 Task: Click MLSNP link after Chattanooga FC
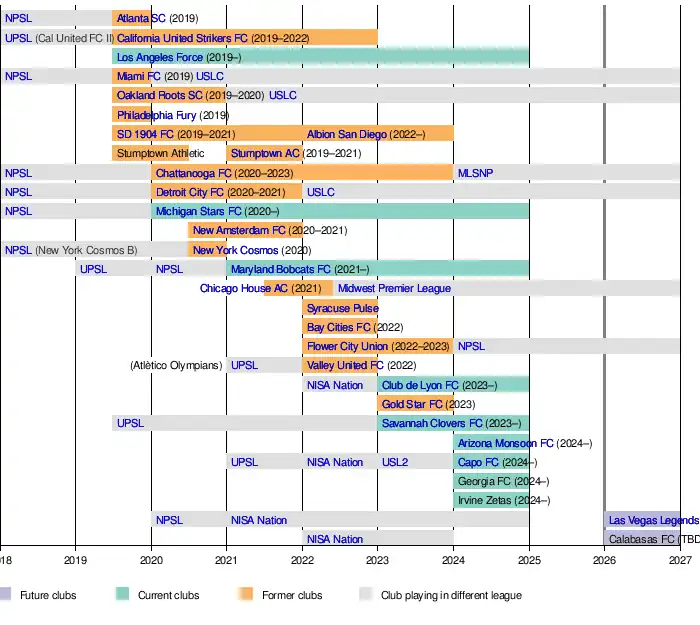475,173
